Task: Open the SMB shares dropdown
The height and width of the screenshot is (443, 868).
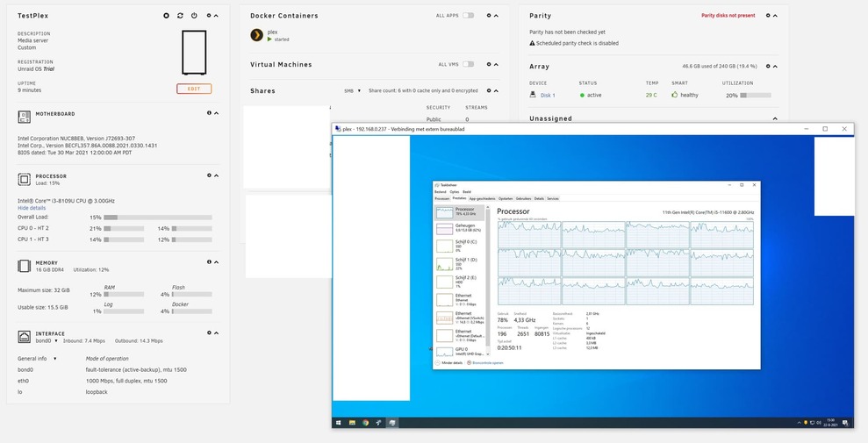Action: point(353,90)
